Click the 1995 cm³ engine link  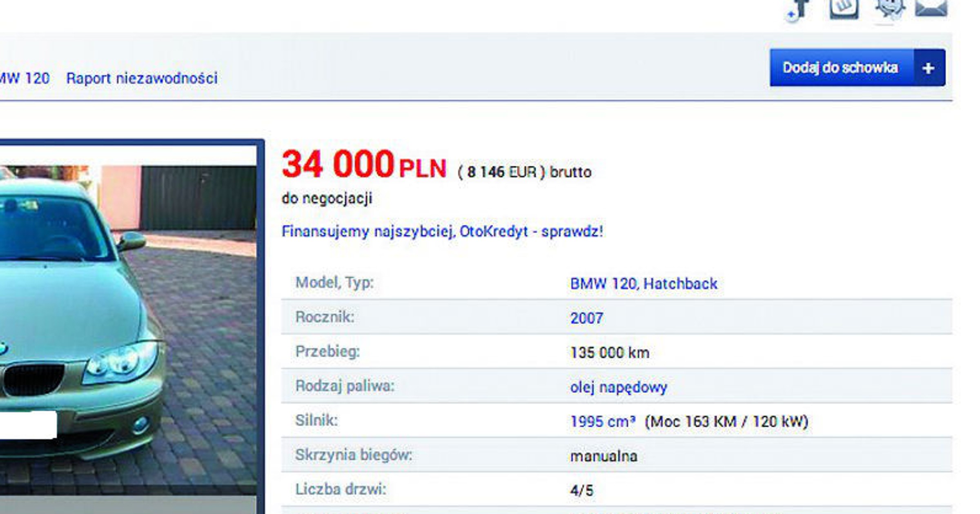point(603,421)
